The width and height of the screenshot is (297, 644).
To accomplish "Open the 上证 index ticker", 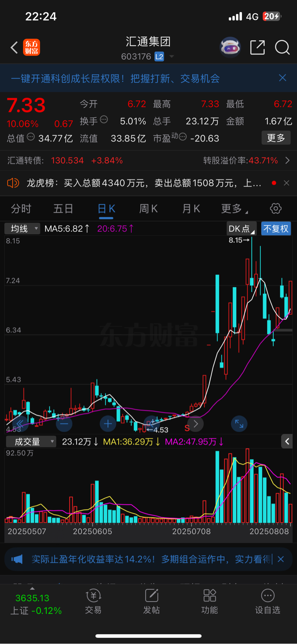I will pos(36,605).
